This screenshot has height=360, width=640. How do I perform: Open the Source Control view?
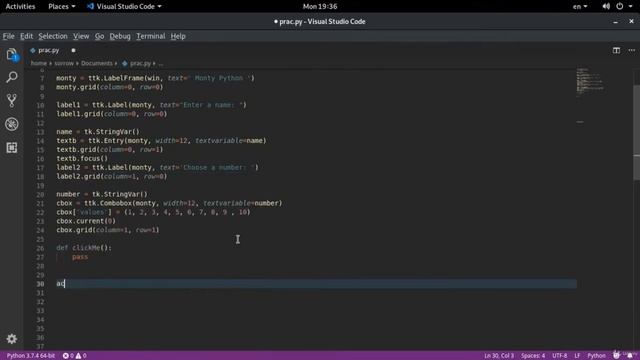click(11, 100)
